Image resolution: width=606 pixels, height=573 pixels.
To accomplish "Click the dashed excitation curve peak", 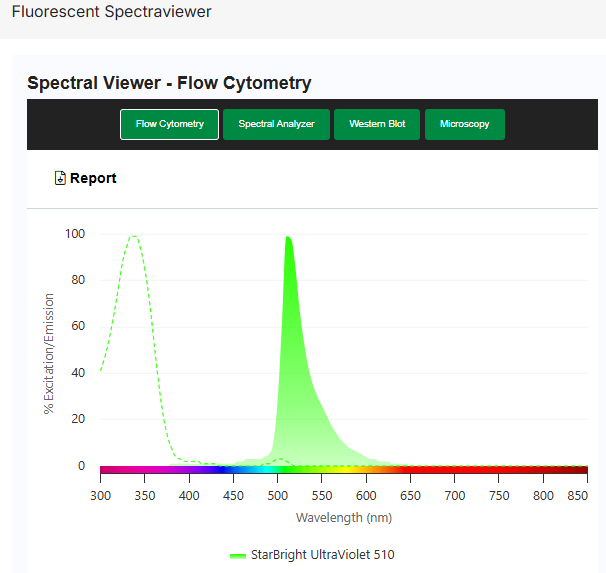I will (133, 237).
